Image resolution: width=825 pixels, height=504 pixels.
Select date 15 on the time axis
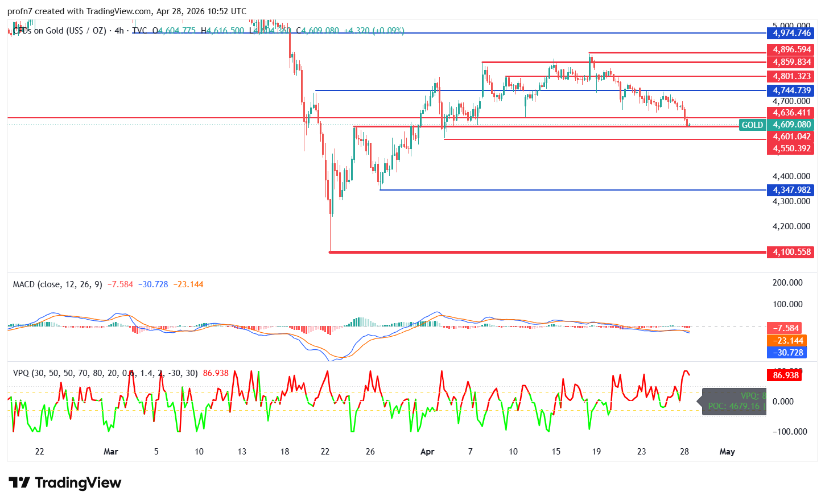pyautogui.click(x=556, y=452)
